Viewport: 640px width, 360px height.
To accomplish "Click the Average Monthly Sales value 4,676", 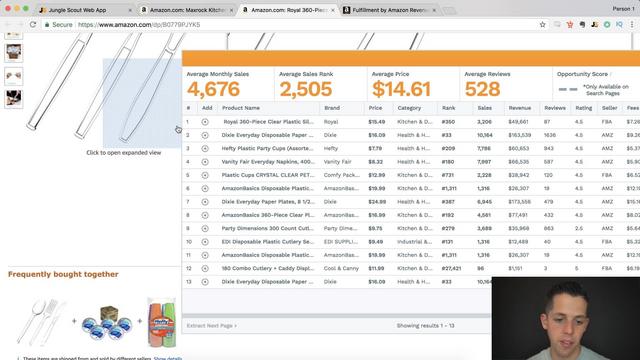I will pyautogui.click(x=213, y=89).
